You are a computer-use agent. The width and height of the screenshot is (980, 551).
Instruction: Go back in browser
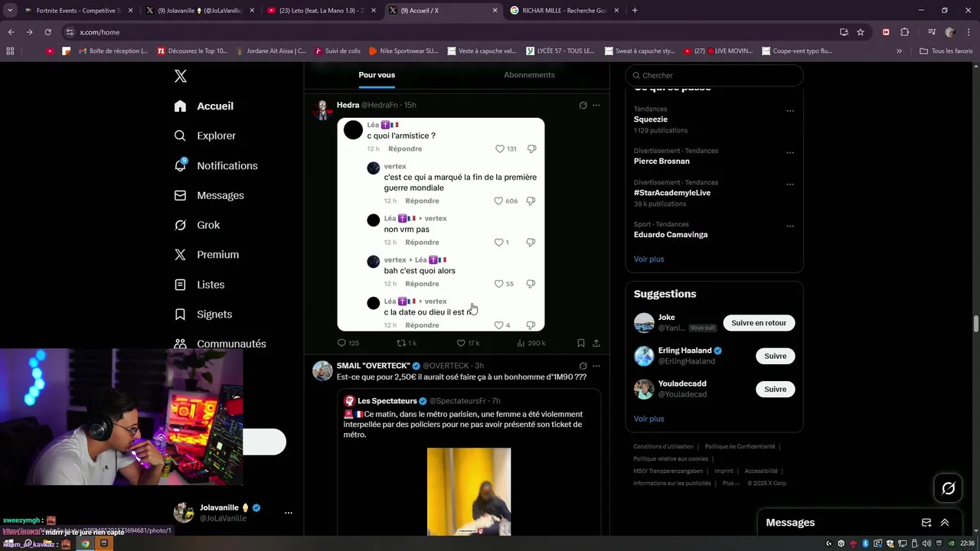point(11,32)
